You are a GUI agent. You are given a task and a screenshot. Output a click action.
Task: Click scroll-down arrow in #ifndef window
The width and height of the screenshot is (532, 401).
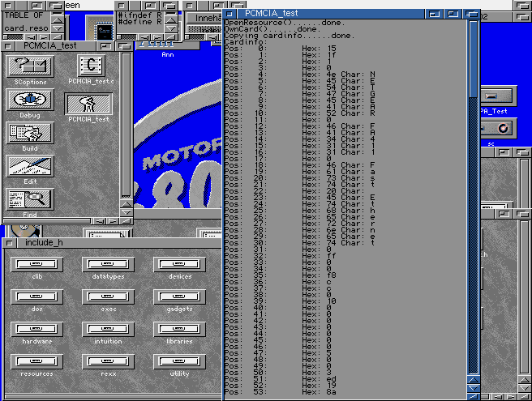click(x=170, y=28)
